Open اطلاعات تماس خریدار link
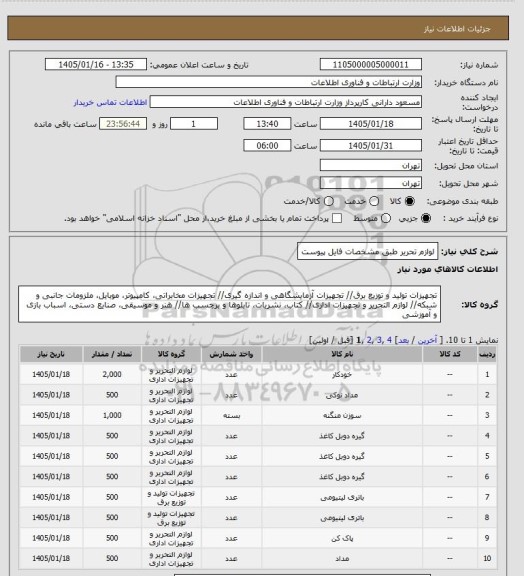The width and height of the screenshot is (524, 576). (x=110, y=102)
